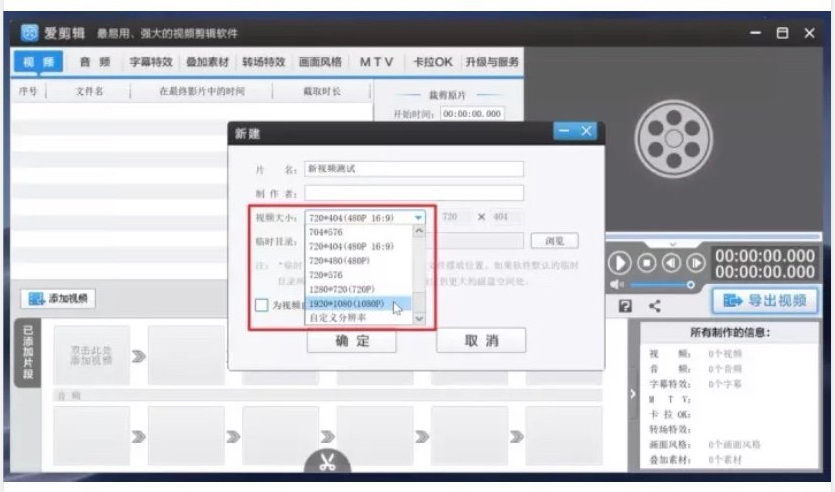
Task: Click the step-forward button in the preview controls
Action: tap(695, 263)
